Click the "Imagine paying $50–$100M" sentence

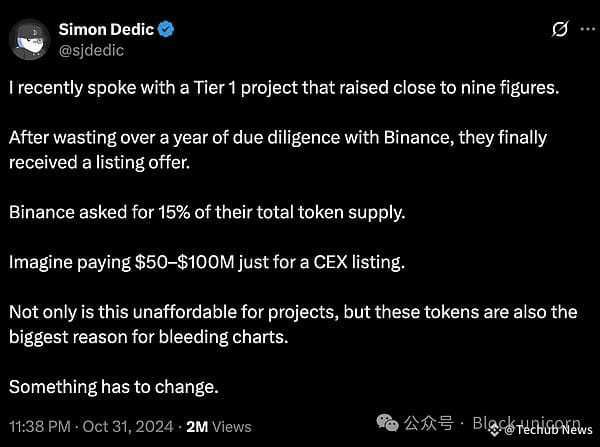point(207,262)
